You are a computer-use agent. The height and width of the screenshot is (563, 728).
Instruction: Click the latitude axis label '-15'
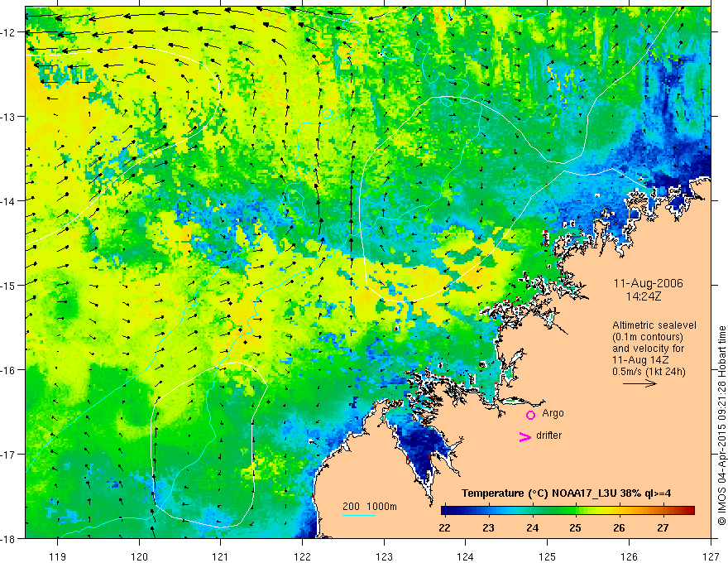coord(9,285)
